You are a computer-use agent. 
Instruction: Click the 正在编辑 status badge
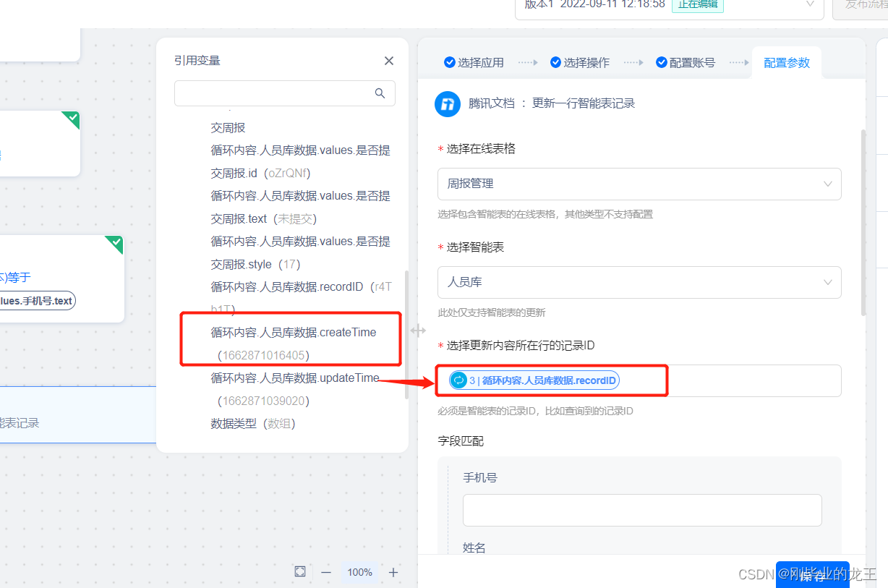pyautogui.click(x=697, y=4)
